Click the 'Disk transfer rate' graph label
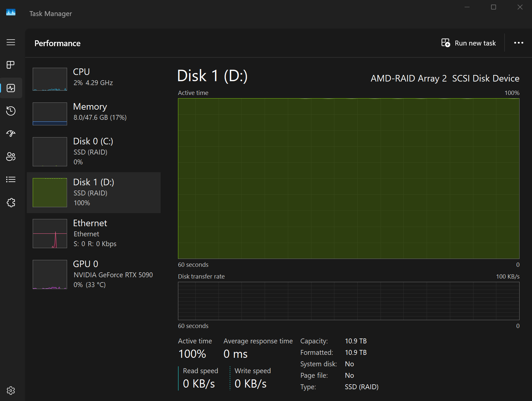 click(201, 277)
